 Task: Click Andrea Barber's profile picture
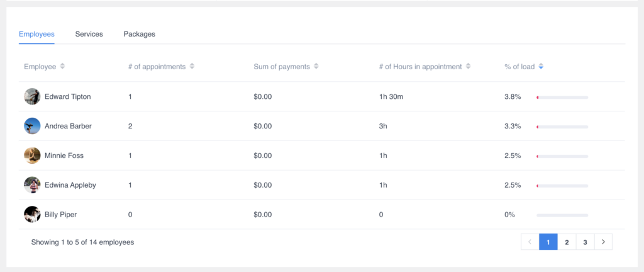click(32, 126)
